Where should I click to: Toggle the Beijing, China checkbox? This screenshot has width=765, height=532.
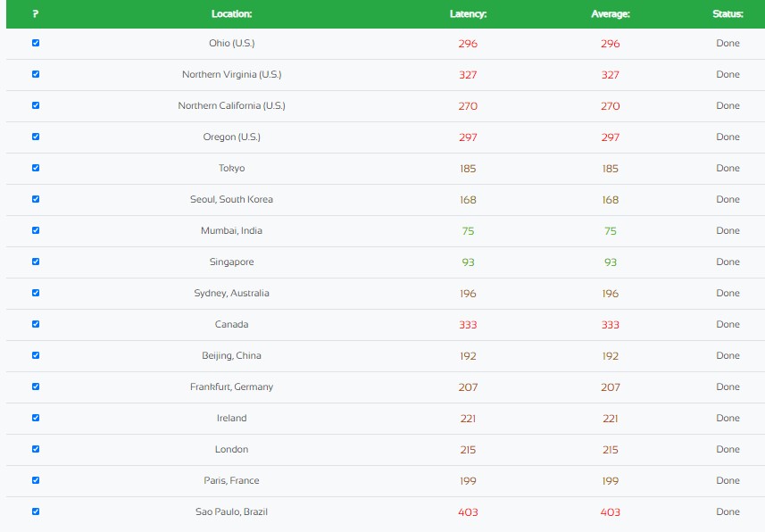tap(36, 355)
